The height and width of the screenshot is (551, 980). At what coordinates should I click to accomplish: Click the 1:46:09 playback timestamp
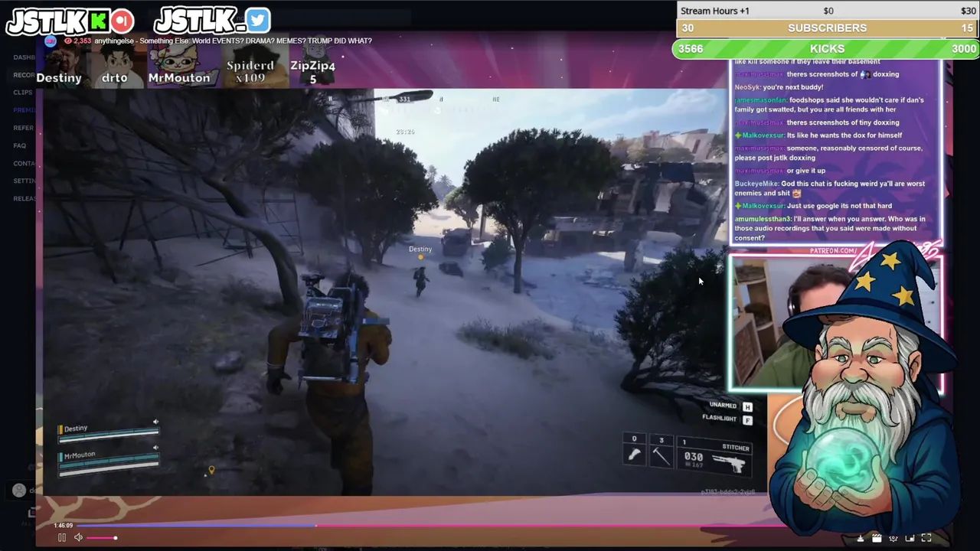coord(64,526)
